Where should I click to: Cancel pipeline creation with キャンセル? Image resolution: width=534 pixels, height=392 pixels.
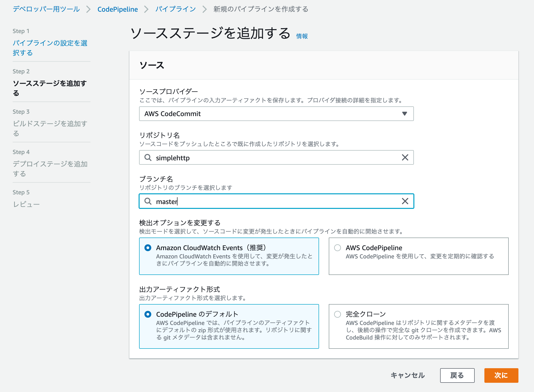[408, 375]
